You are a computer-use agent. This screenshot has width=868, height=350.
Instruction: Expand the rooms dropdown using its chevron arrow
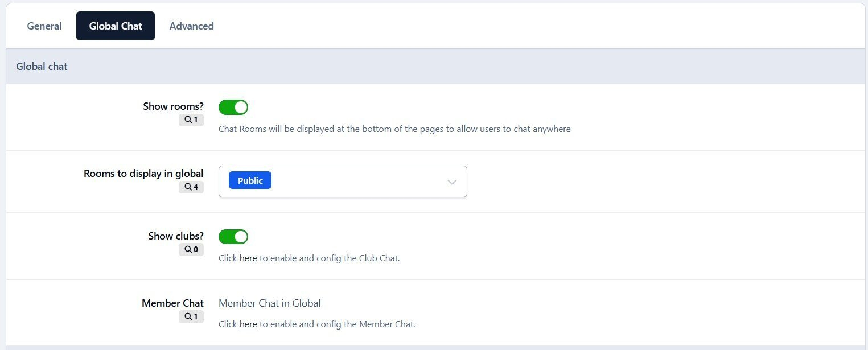tap(452, 182)
